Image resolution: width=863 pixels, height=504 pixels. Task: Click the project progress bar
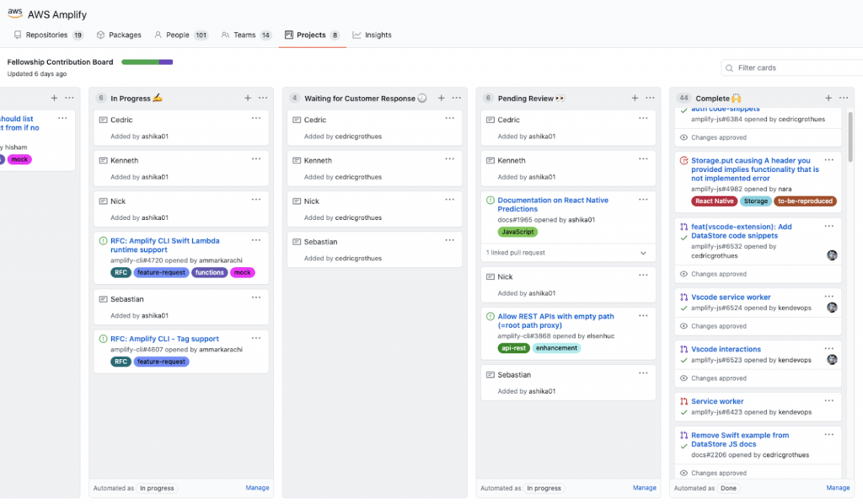coord(147,62)
